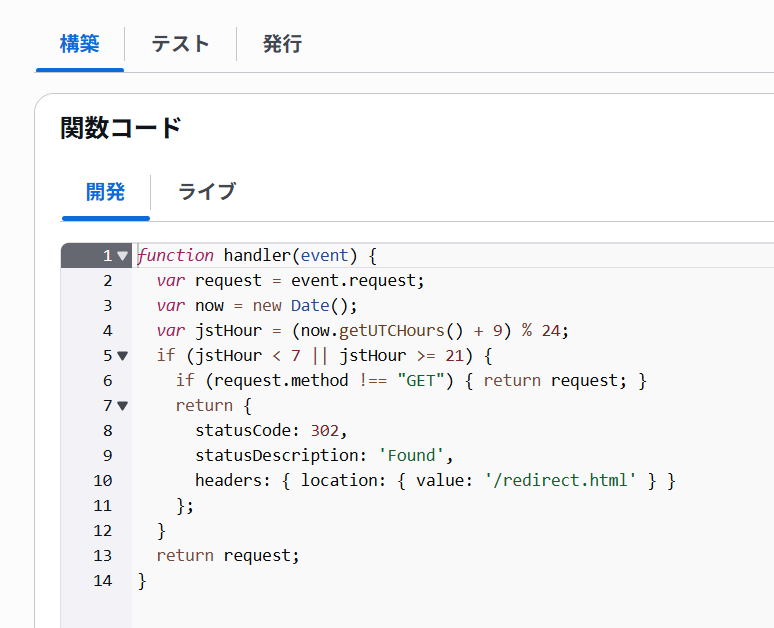The height and width of the screenshot is (628, 774).
Task: Open the テスト tab
Action: (180, 44)
